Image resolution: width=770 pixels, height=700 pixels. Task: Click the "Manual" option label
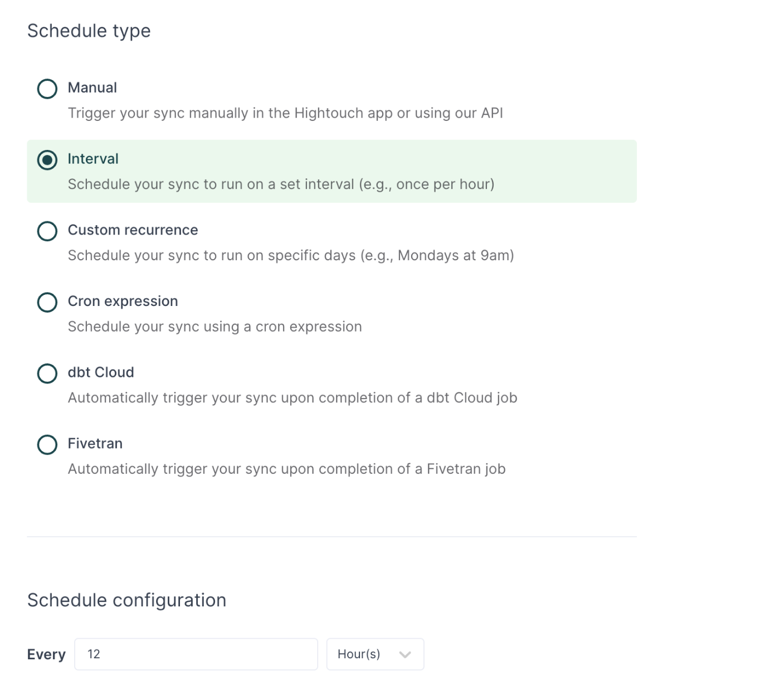(x=92, y=87)
